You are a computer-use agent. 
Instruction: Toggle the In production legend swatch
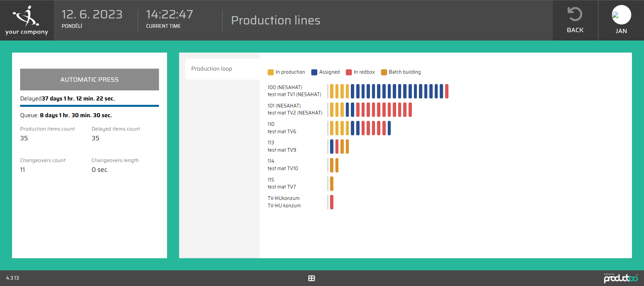tap(271, 72)
